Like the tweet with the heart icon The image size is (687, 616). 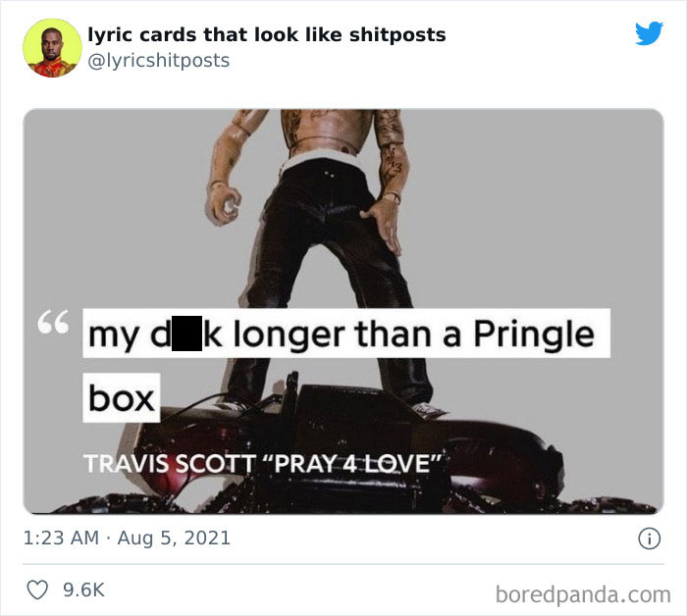(37, 590)
